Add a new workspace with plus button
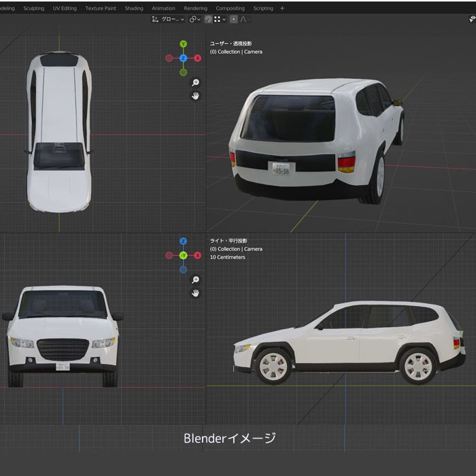The image size is (476, 476). [x=282, y=8]
